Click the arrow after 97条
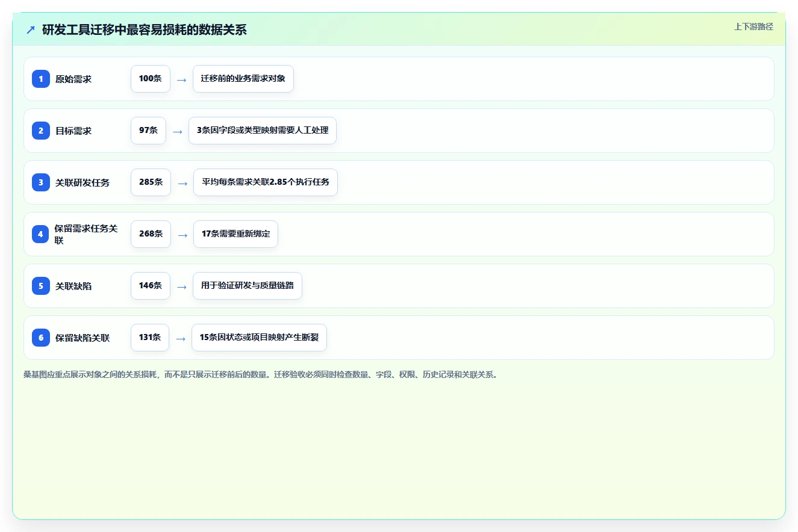This screenshot has height=532, width=798. 178,131
